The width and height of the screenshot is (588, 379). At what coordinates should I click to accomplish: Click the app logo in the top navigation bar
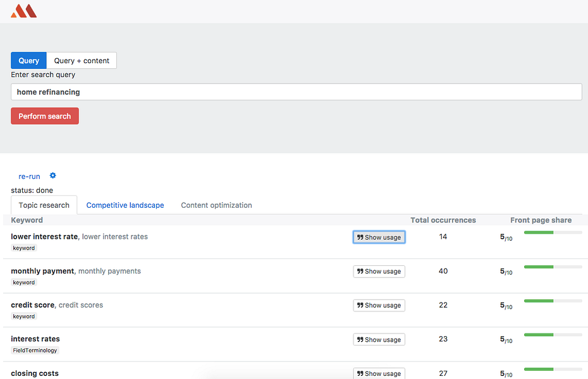pyautogui.click(x=23, y=10)
